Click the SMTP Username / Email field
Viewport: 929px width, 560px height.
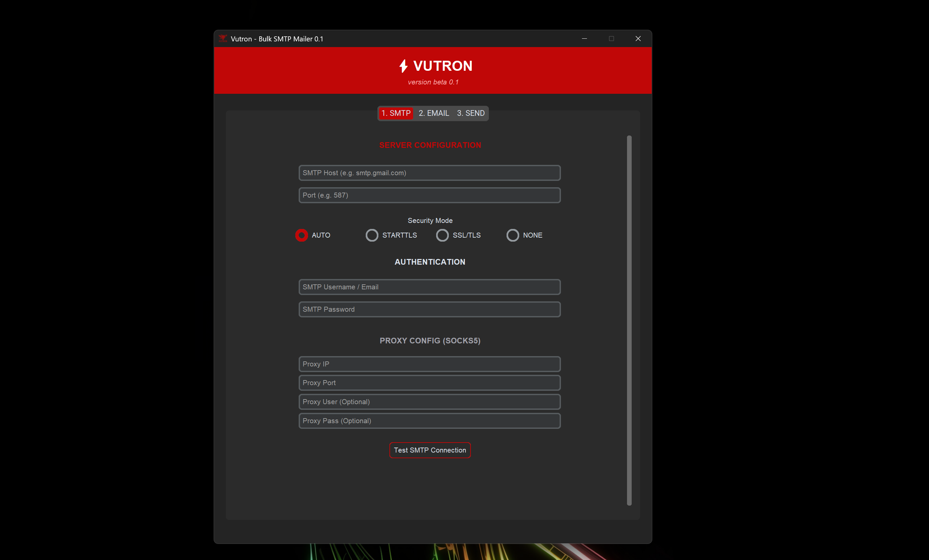tap(429, 287)
